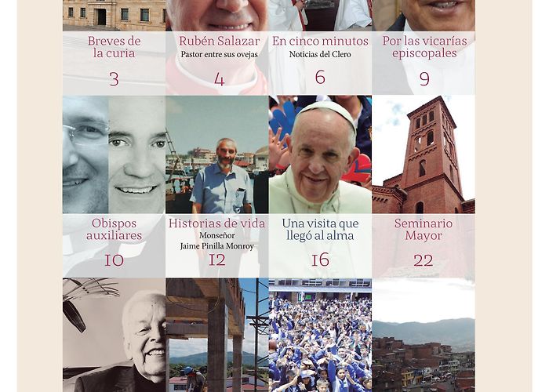This screenshot has width=549, height=392.
Task: Click the two bishops portrait thumbnail
Action: 115,154
